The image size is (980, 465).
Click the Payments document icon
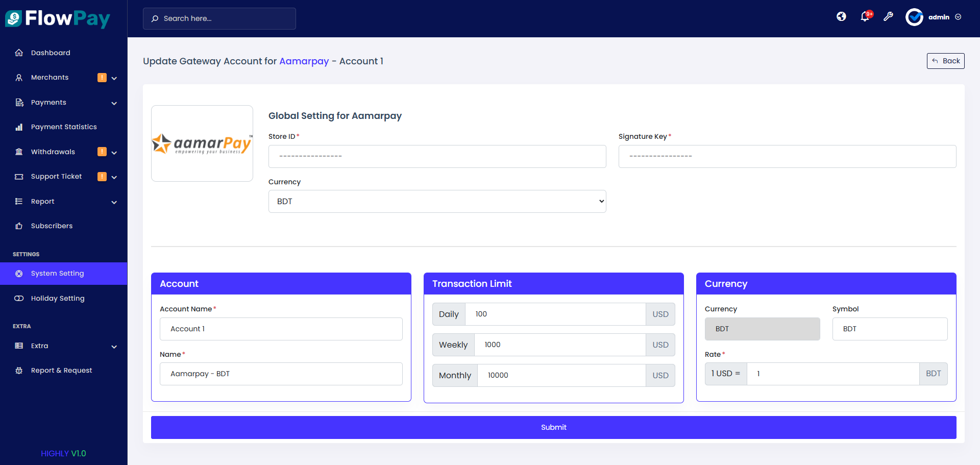pos(19,103)
